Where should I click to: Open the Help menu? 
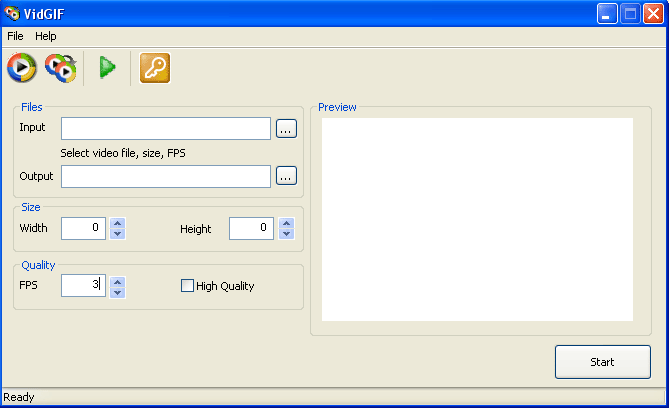pos(46,36)
